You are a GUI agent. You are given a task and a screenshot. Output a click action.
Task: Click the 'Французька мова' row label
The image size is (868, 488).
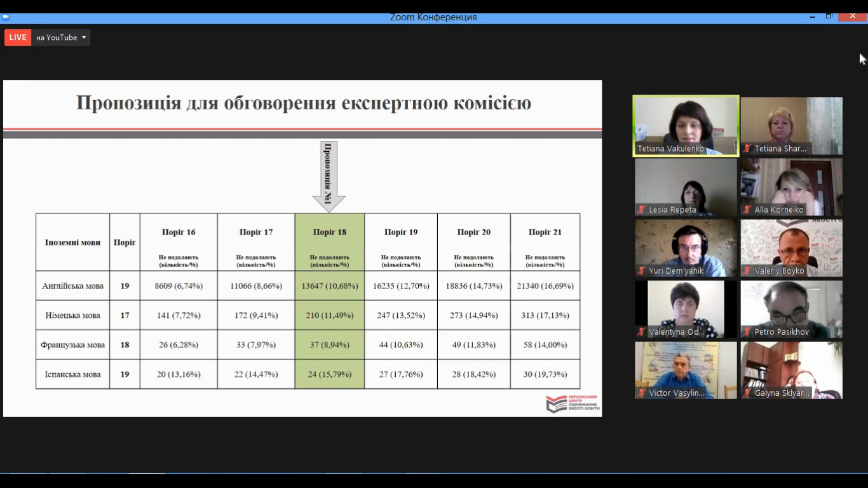click(72, 345)
